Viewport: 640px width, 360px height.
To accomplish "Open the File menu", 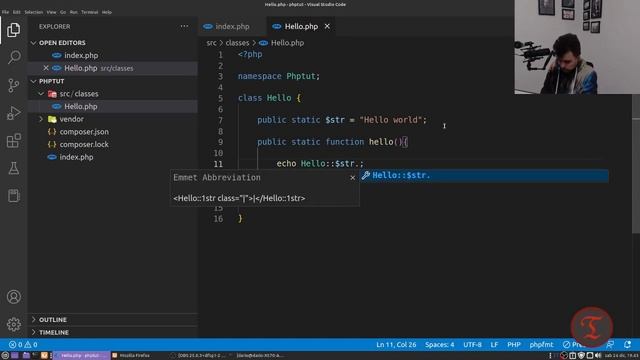I will pos(5,12).
